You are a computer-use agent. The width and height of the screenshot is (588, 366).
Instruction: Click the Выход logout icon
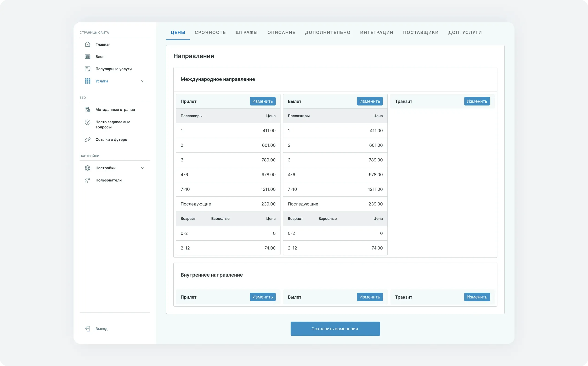[88, 329]
